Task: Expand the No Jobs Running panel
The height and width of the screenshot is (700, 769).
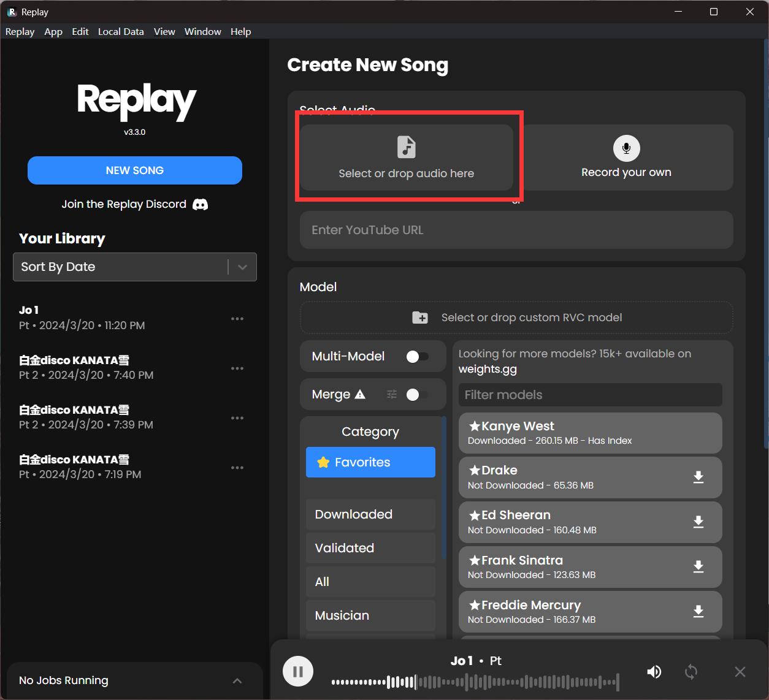Action: [237, 681]
